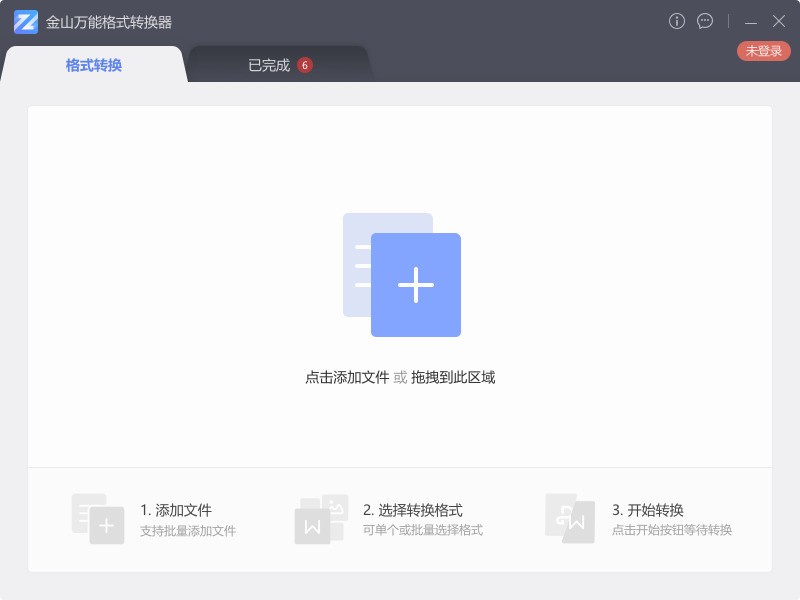Switch to the 已完成 tab
This screenshot has width=800, height=600.
tap(280, 65)
